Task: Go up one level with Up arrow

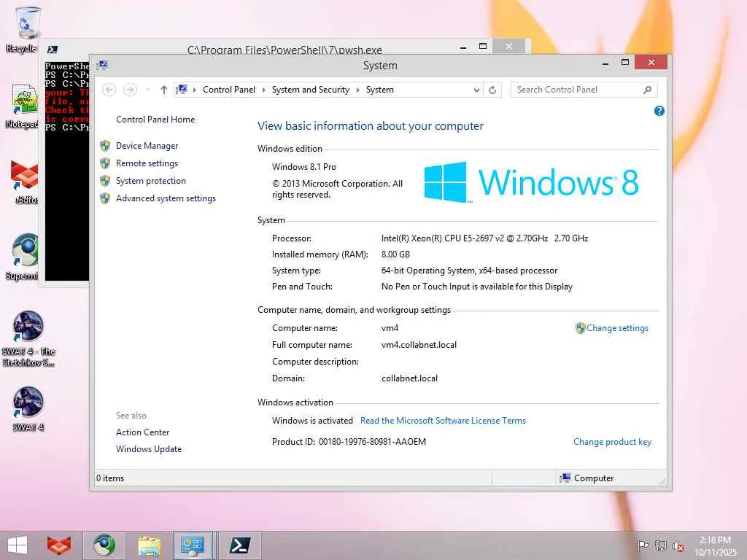Action: pyautogui.click(x=164, y=90)
